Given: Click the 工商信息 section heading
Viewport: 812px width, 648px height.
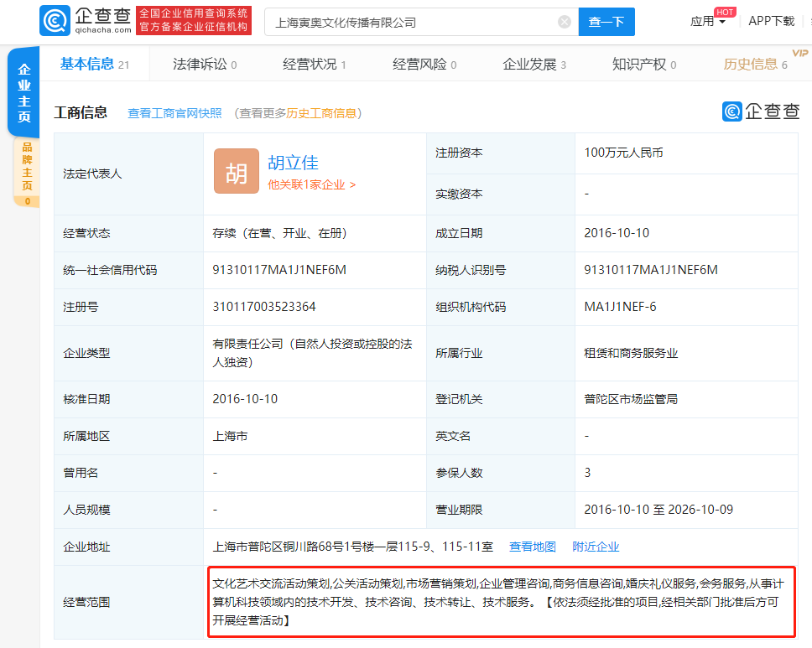Looking at the screenshot, I should click(x=81, y=112).
